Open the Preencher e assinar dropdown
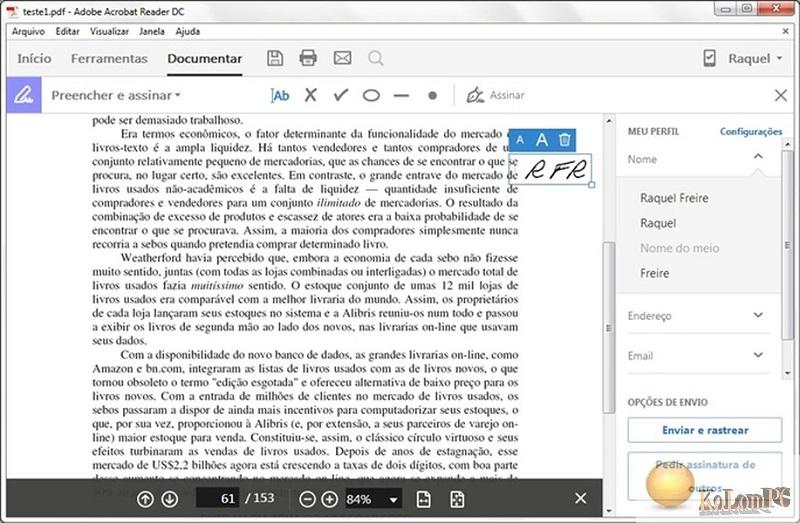 pos(116,95)
